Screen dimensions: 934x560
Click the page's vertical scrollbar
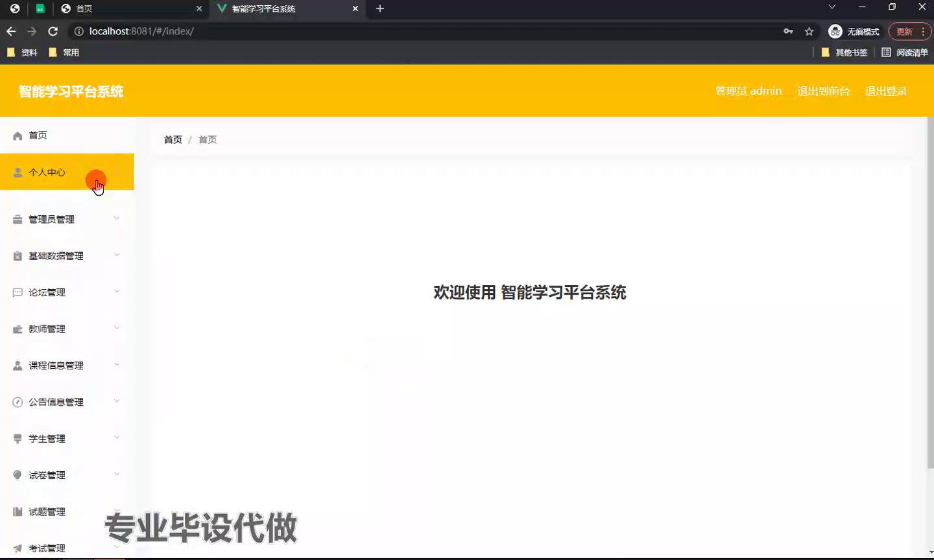[x=930, y=292]
